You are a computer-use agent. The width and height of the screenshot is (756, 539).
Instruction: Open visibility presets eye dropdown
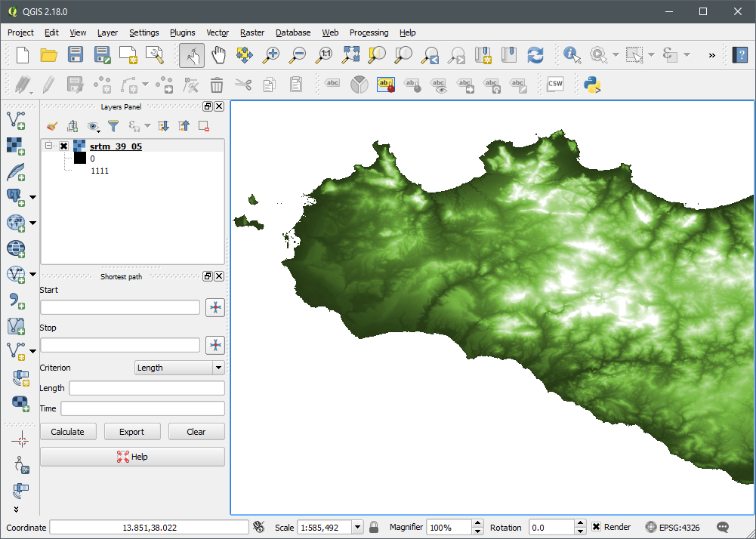coord(93,126)
